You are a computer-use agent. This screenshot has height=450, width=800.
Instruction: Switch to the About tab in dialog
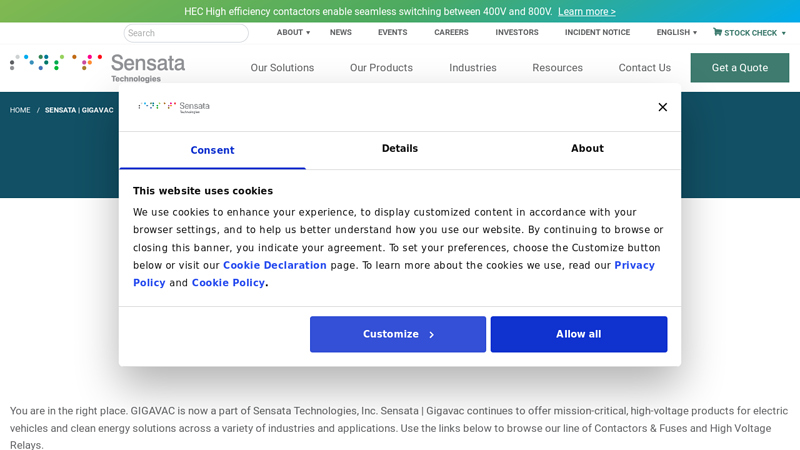point(587,149)
